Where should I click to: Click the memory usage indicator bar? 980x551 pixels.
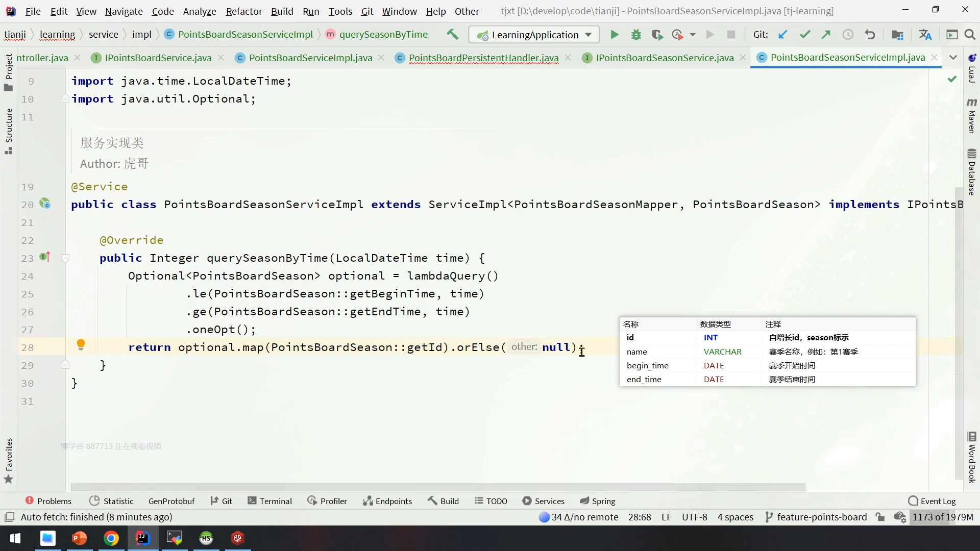[942, 517]
